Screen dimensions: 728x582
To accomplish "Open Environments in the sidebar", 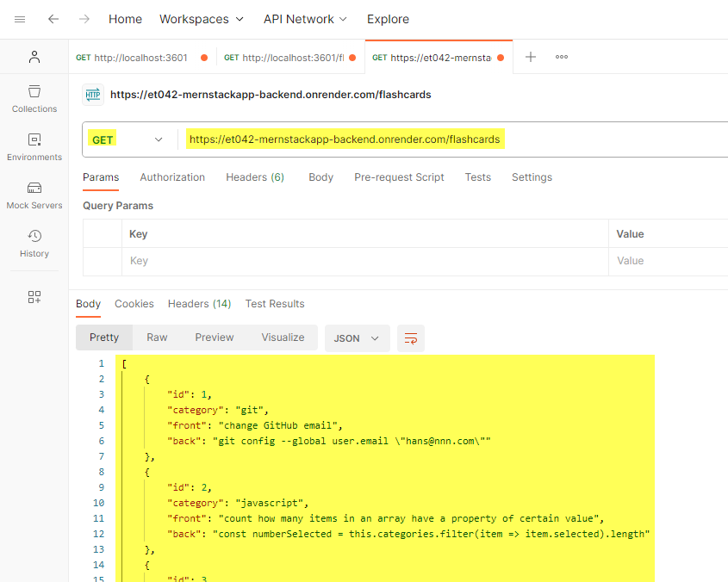I will [34, 147].
